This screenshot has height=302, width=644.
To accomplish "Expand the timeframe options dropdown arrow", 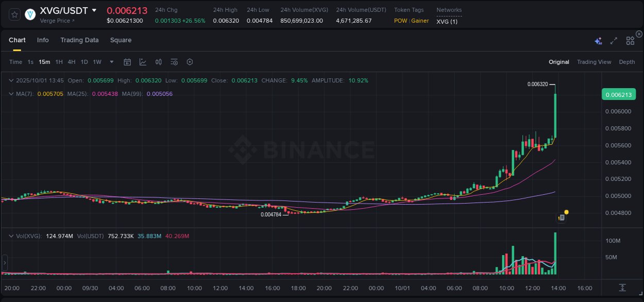I will coord(111,62).
